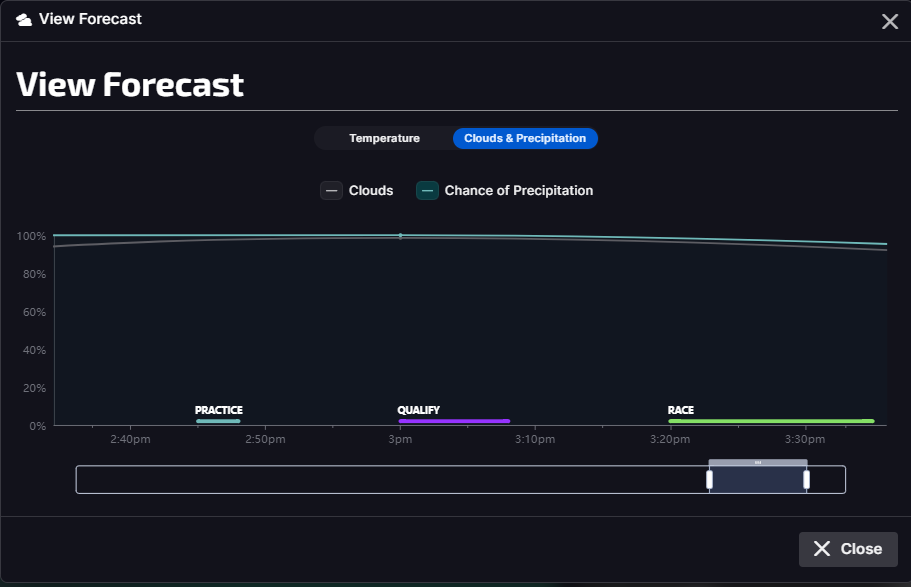
Task: Switch to the Temperature tab
Action: [384, 138]
